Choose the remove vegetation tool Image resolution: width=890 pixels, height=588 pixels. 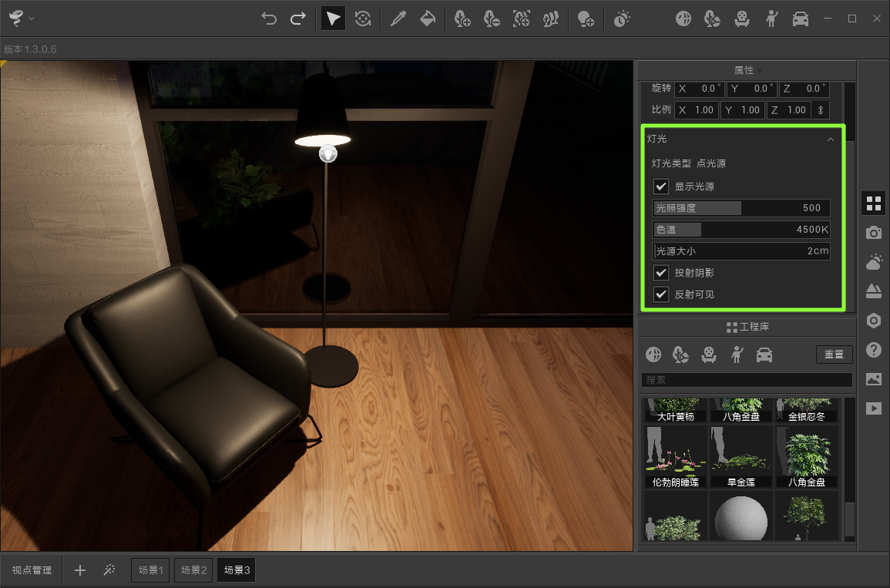[x=491, y=18]
